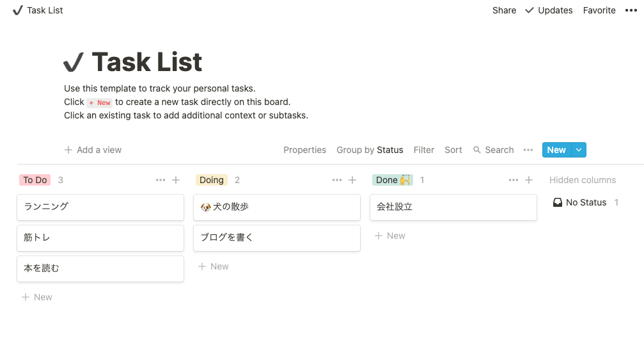
Task: Click + New under the Done column
Action: (x=389, y=236)
